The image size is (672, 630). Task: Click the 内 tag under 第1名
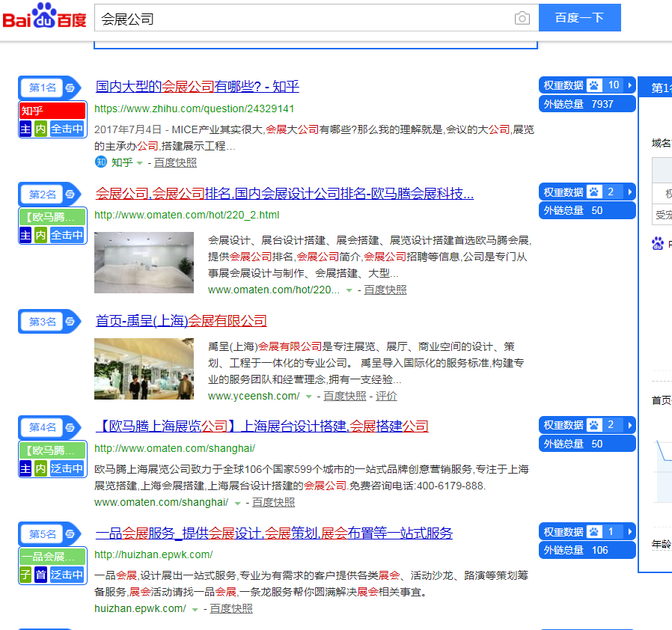pos(40,129)
